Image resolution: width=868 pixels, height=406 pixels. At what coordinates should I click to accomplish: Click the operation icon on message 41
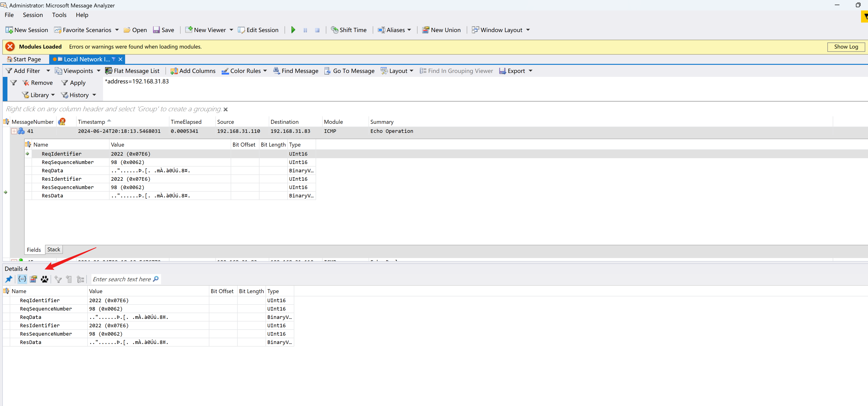tap(21, 131)
